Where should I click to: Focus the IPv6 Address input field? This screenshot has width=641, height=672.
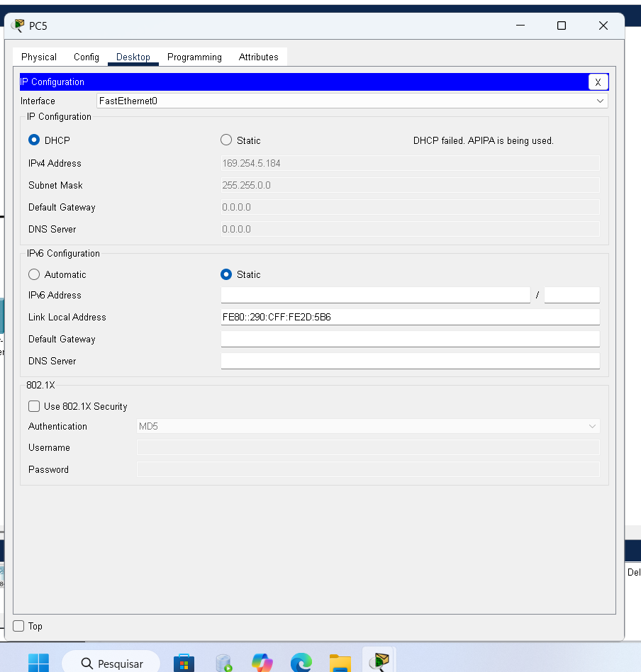375,295
